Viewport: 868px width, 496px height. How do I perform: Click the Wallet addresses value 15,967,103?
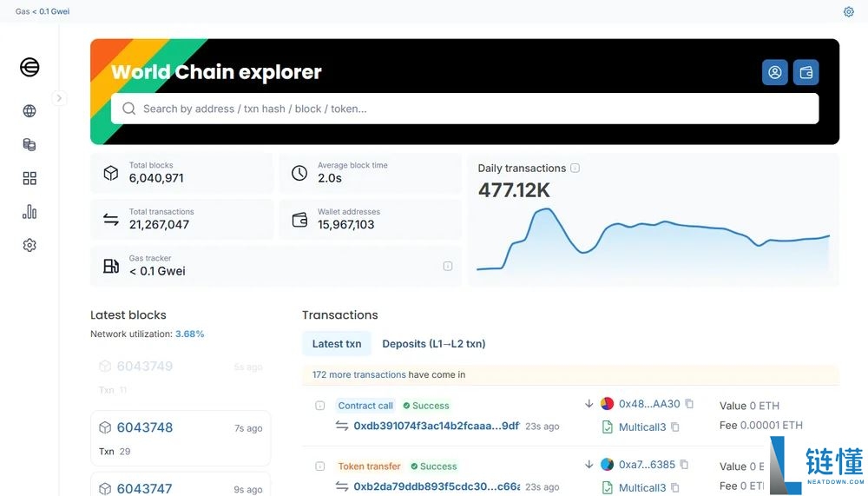pyautogui.click(x=346, y=224)
